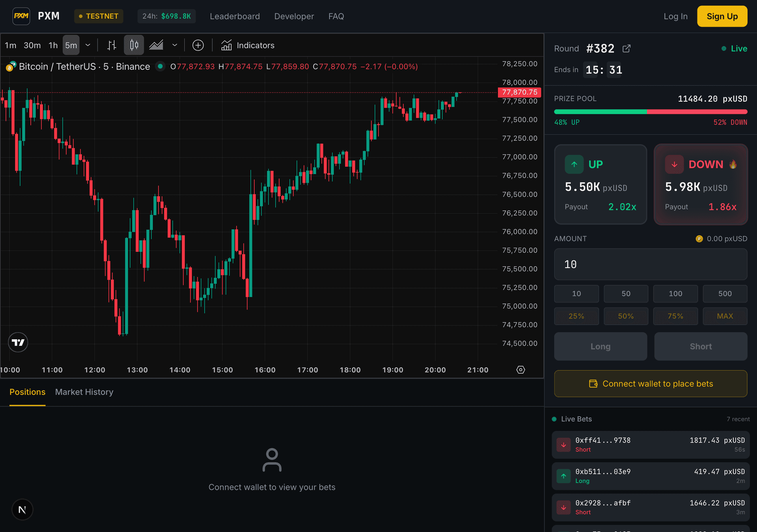Select the UP prediction card
Image resolution: width=757 pixels, height=532 pixels.
[x=600, y=184]
